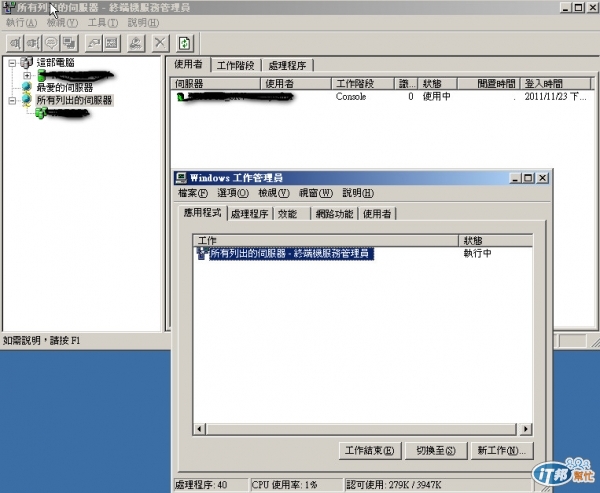Click the right scroll arrow in the task list
The width and height of the screenshot is (600, 493).
coord(526,429)
